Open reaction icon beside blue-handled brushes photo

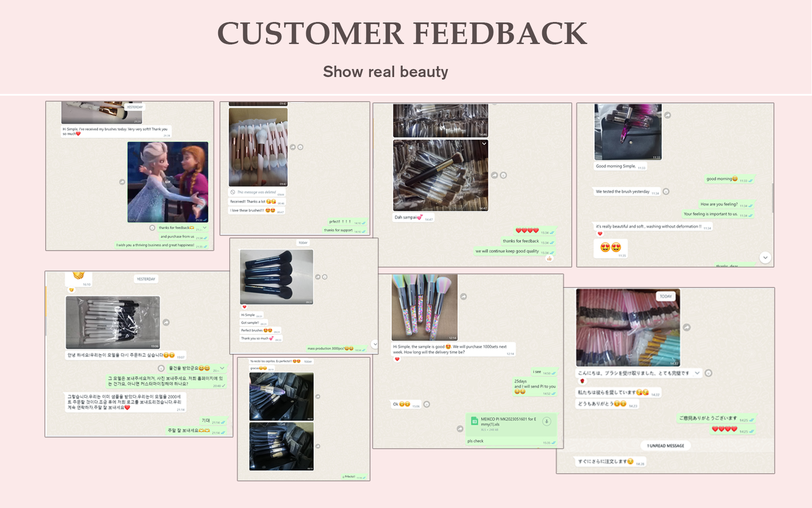point(325,277)
